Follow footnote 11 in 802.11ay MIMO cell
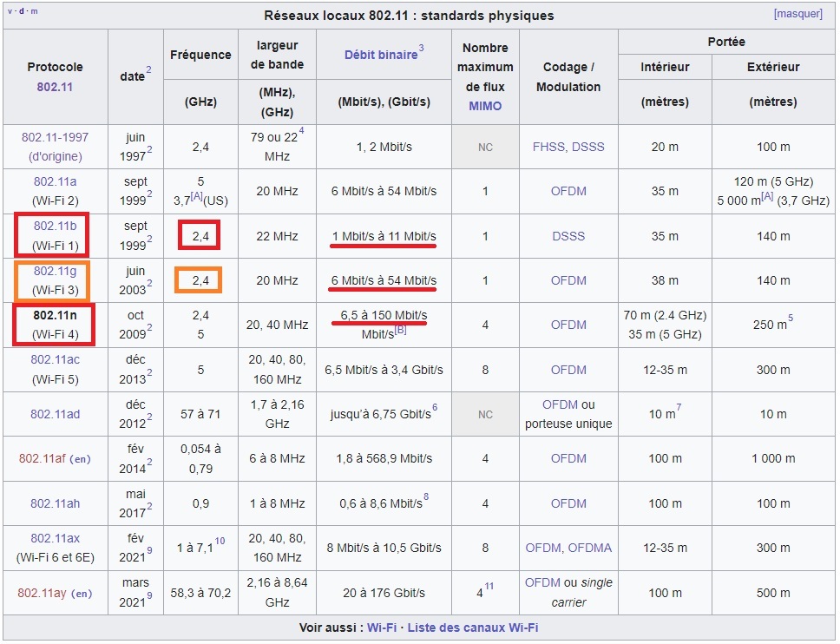 click(x=489, y=587)
